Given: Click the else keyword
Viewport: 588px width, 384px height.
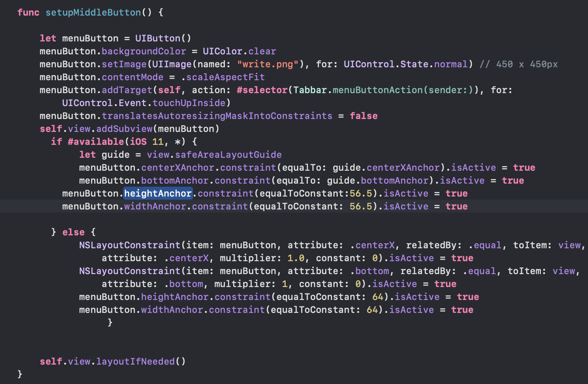Looking at the screenshot, I should point(73,232).
